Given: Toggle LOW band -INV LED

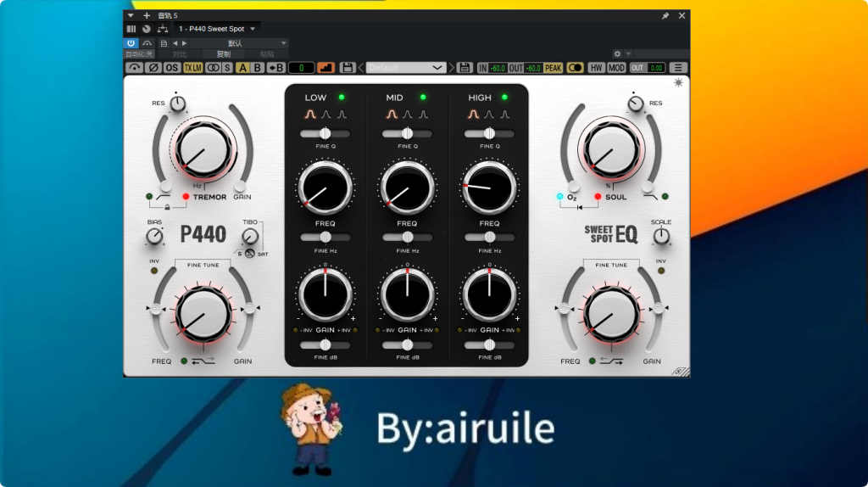Looking at the screenshot, I should 296,330.
